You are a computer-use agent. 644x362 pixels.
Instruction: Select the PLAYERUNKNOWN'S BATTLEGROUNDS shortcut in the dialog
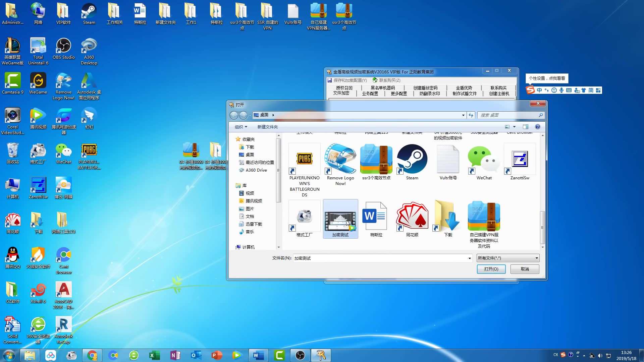(305, 171)
